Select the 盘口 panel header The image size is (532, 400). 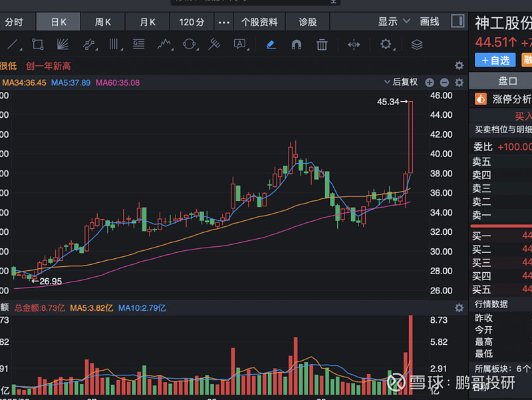click(508, 81)
